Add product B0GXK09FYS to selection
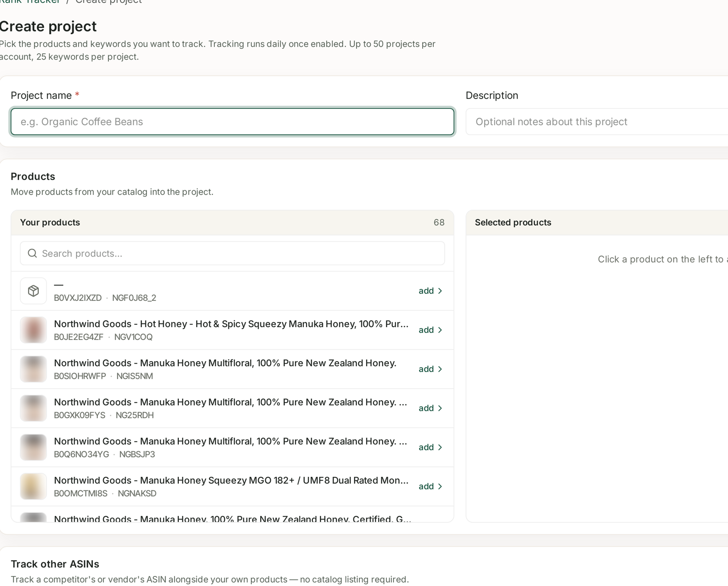Image resolution: width=728 pixels, height=586 pixels. 430,408
